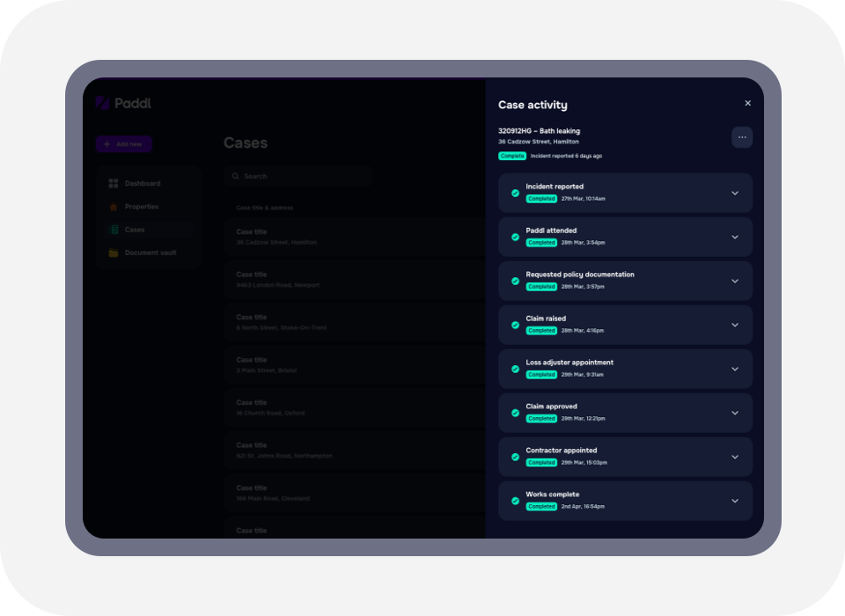Expand the Incident reported activity
The width and height of the screenshot is (845, 616).
[735, 193]
